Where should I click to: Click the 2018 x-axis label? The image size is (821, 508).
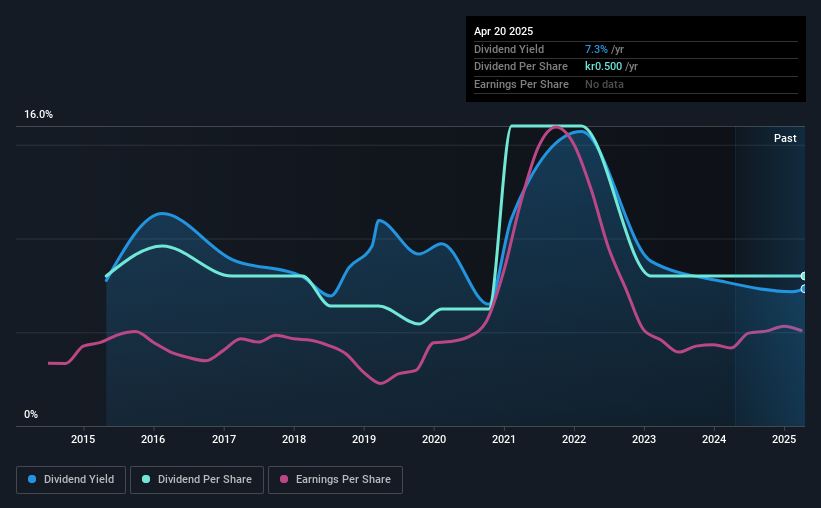pos(294,439)
